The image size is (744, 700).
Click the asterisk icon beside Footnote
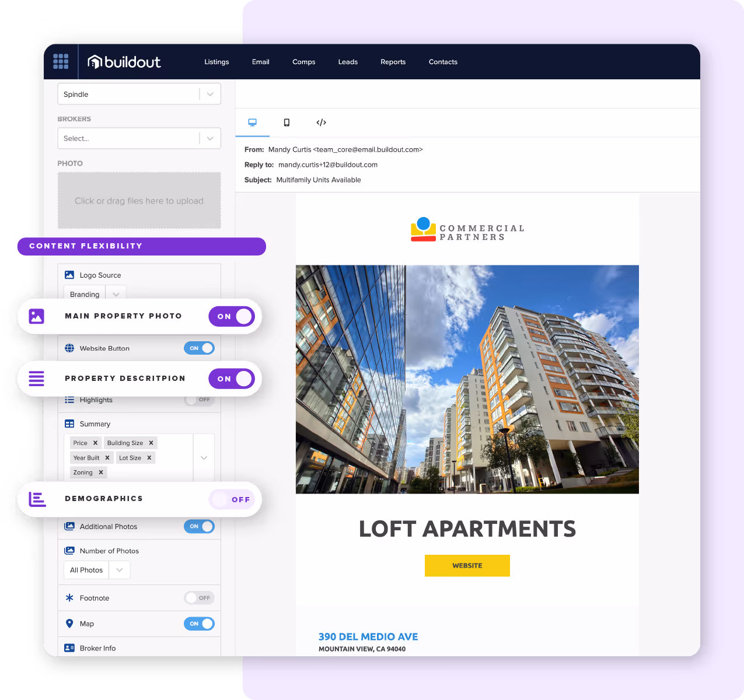click(69, 597)
